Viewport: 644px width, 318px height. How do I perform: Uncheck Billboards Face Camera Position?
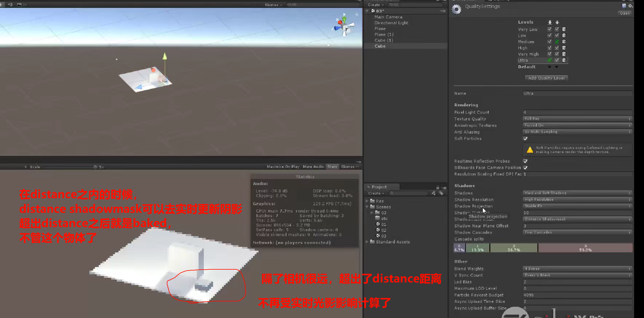525,168
